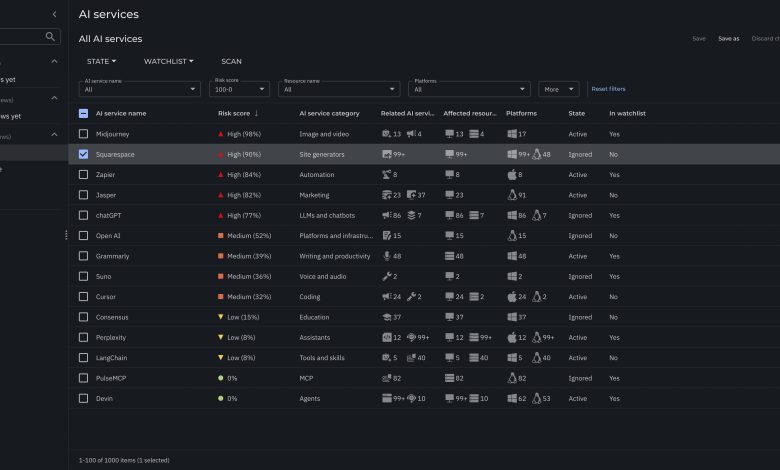This screenshot has height=470, width=780.
Task: Click the eye icon in Devin row
Action: coord(411,398)
